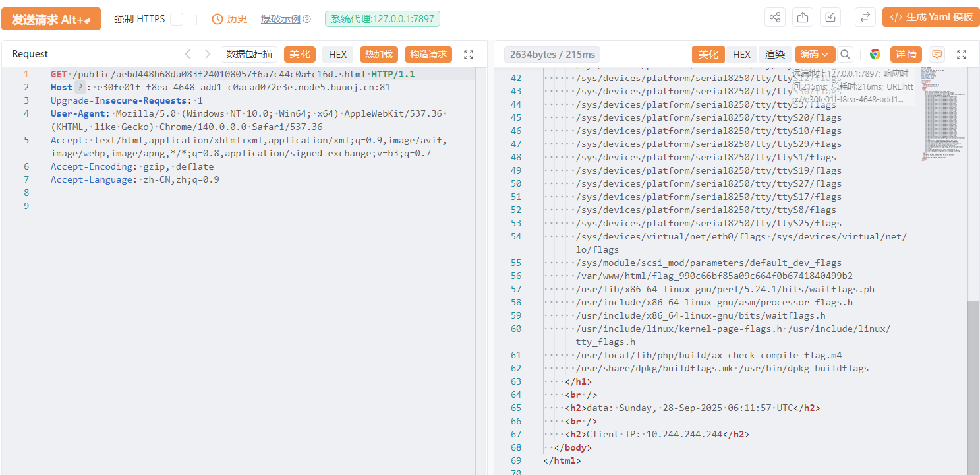Select response 美化 view
Screen dimensions: 980x475
(x=708, y=54)
